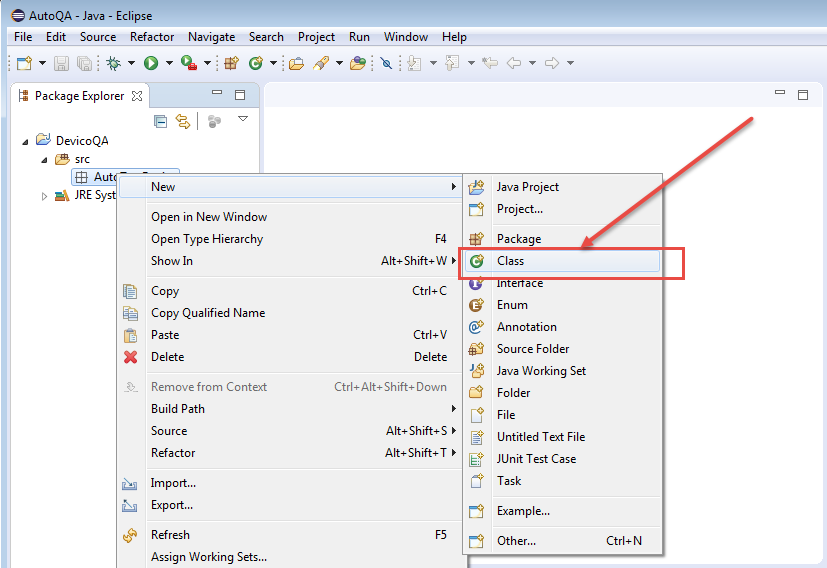
Task: Open the Window menu
Action: pos(406,37)
